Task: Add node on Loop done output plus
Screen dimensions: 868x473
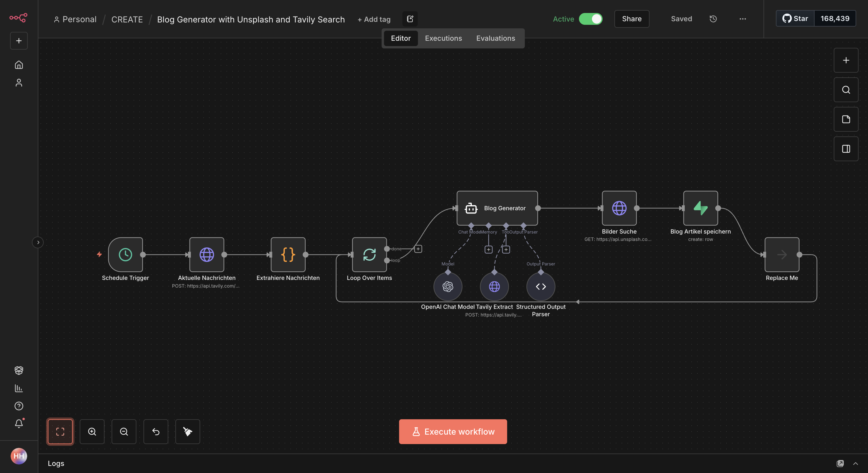Action: click(x=418, y=249)
